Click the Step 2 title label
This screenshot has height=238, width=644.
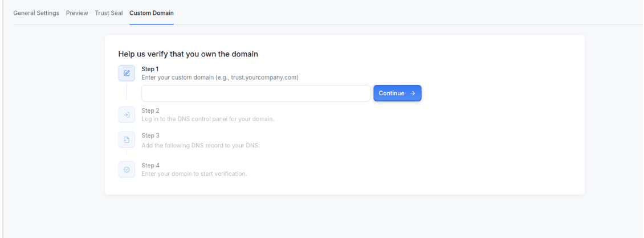pos(150,111)
